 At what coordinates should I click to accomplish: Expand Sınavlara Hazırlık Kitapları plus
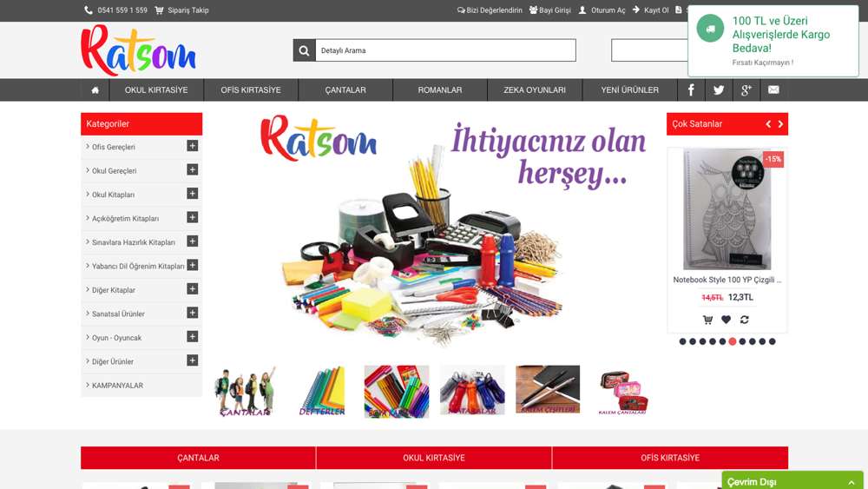click(x=192, y=241)
